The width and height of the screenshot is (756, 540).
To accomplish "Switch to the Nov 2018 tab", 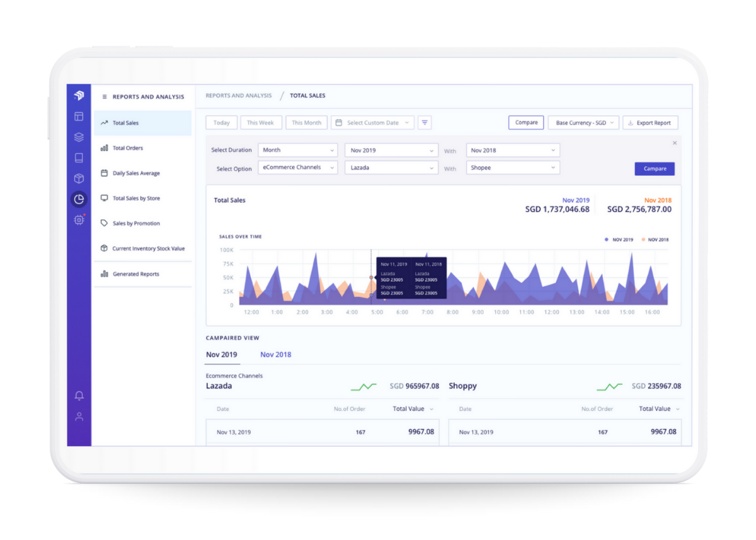I will tap(275, 355).
